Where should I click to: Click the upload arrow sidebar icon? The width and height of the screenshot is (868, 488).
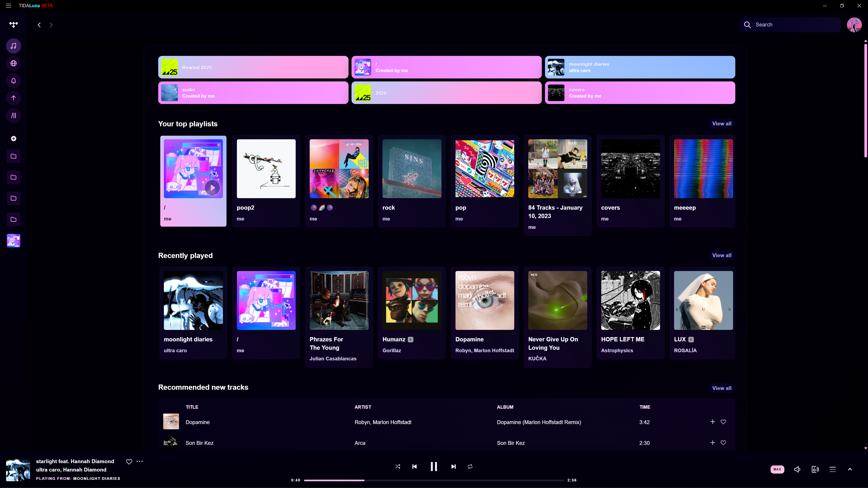14,98
